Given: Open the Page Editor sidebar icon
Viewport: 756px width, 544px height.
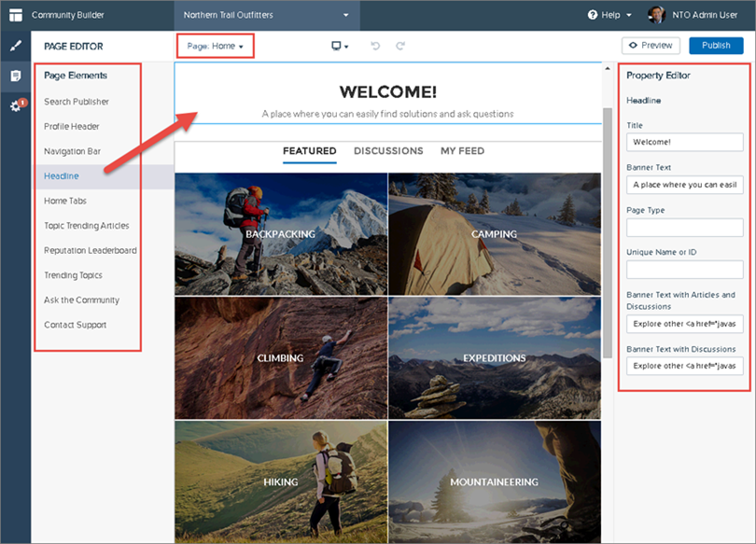Looking at the screenshot, I should pos(16,77).
